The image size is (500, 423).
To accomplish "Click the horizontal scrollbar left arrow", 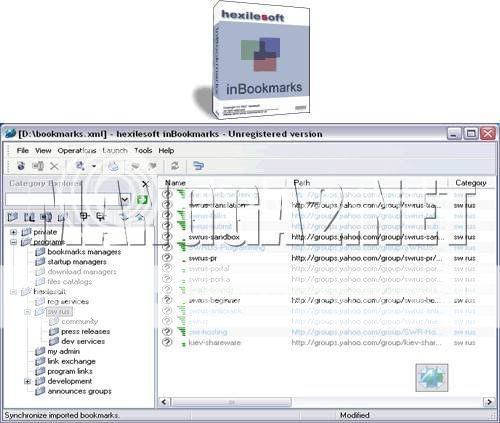I will pyautogui.click(x=164, y=402).
